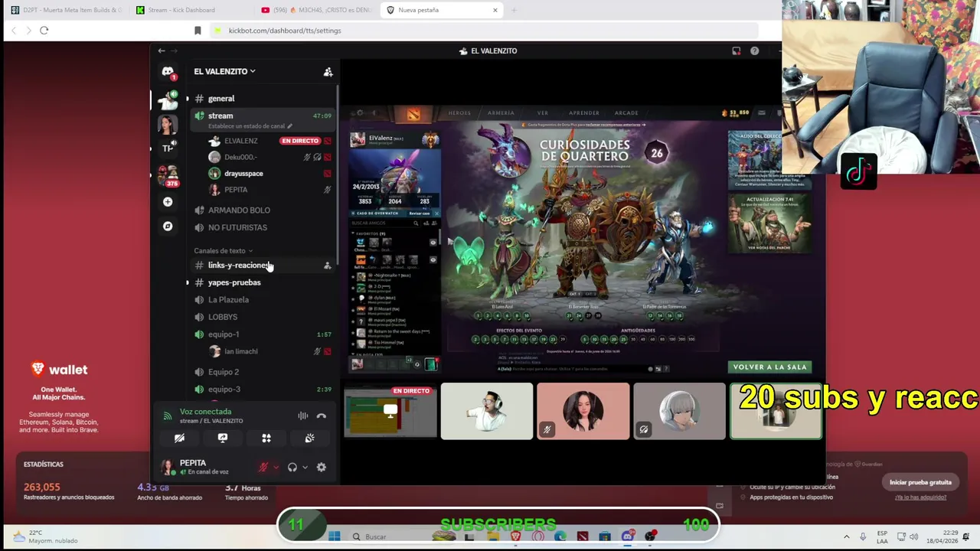
Task: Click EN DIRECTO badge next to ELVALENZ
Action: tap(299, 141)
